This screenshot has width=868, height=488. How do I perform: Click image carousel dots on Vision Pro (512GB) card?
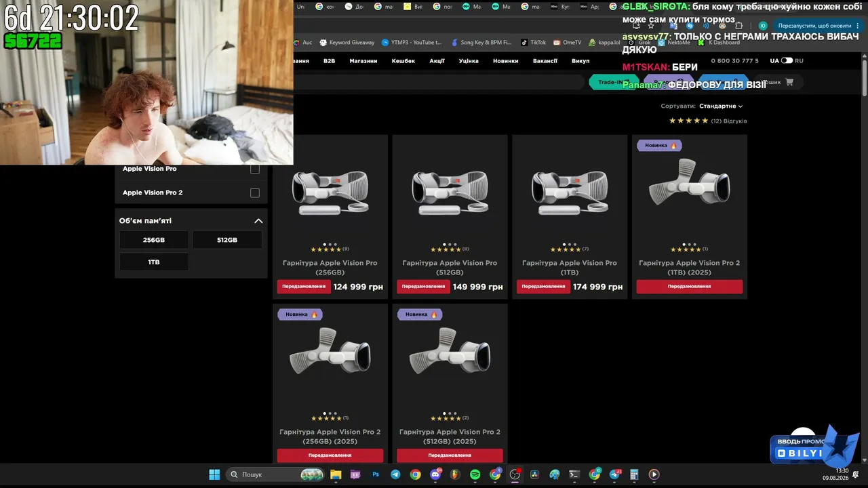point(450,244)
